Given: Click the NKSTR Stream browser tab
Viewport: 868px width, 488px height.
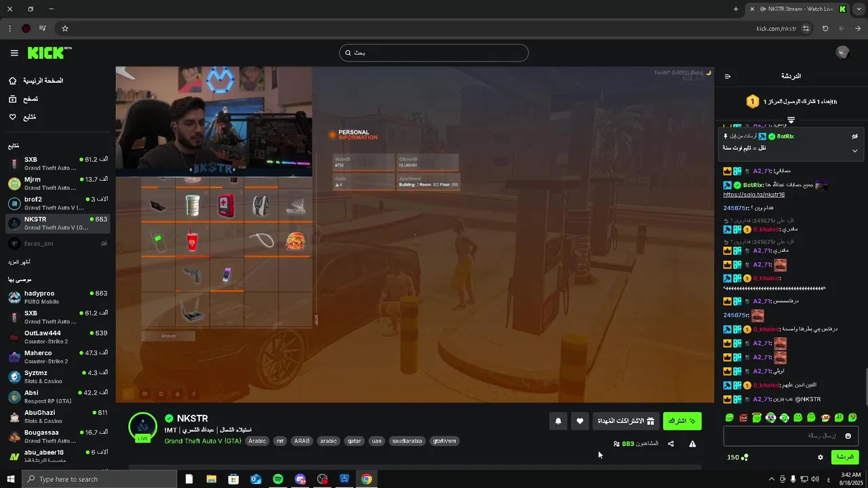Looking at the screenshot, I should 797,9.
